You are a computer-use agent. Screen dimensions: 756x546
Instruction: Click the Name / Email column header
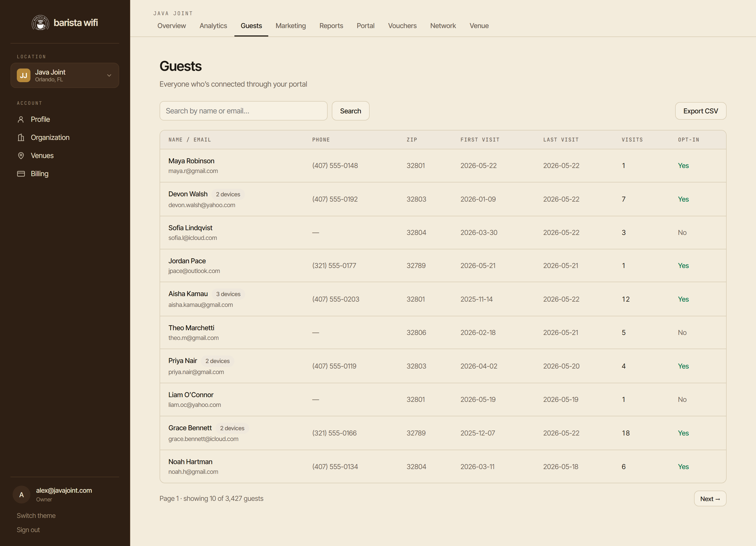click(190, 140)
